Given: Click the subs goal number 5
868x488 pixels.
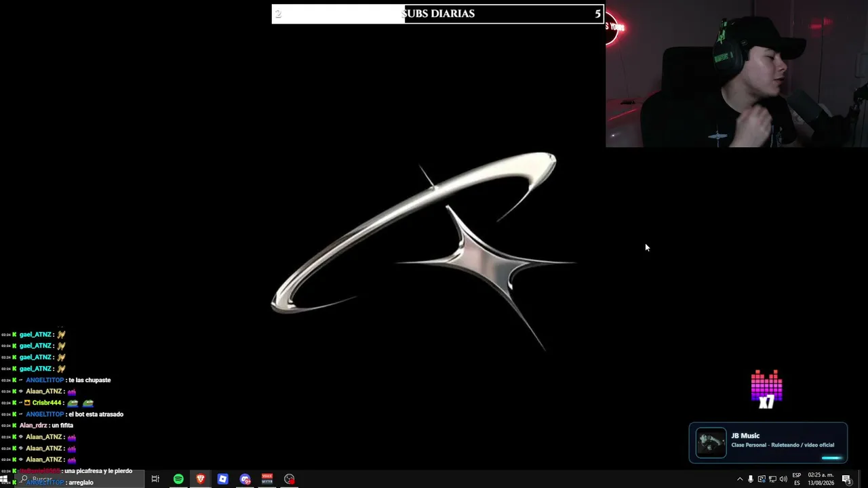Looking at the screenshot, I should pos(597,14).
